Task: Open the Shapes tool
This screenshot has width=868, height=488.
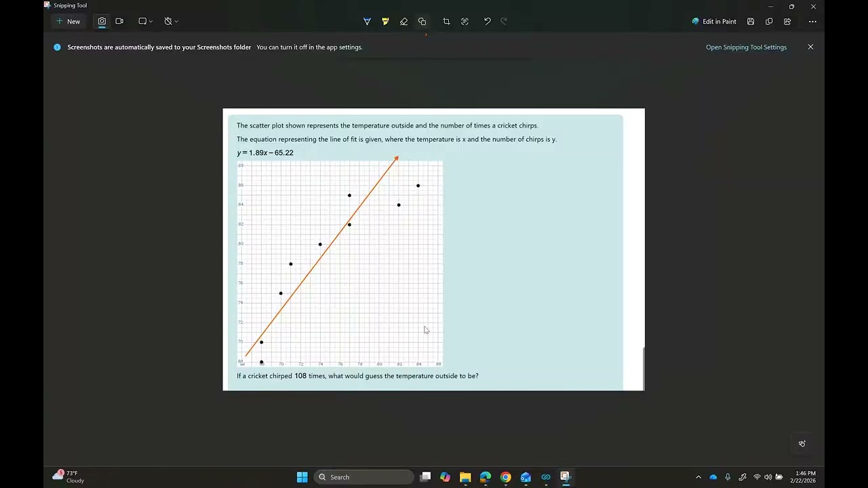Action: pyautogui.click(x=422, y=22)
